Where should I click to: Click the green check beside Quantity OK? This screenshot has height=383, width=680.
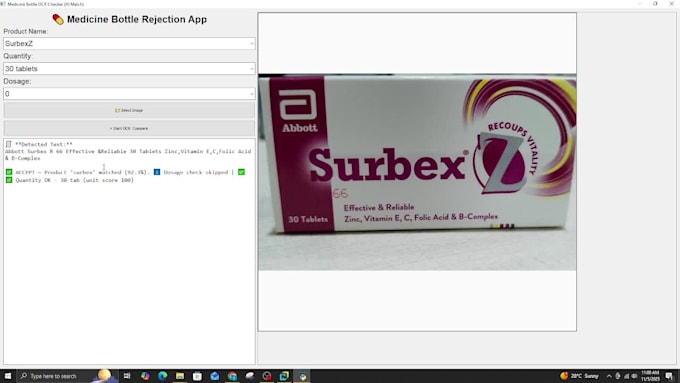point(9,180)
